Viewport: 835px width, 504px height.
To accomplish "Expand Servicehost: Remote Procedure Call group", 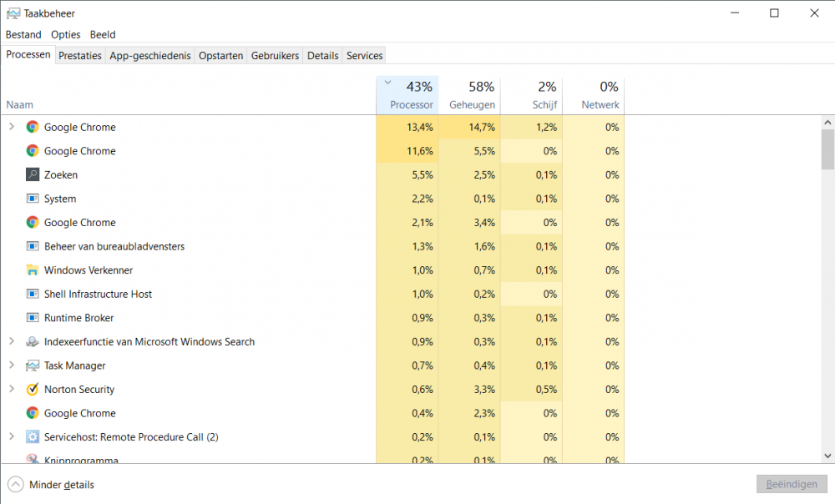I will click(12, 437).
